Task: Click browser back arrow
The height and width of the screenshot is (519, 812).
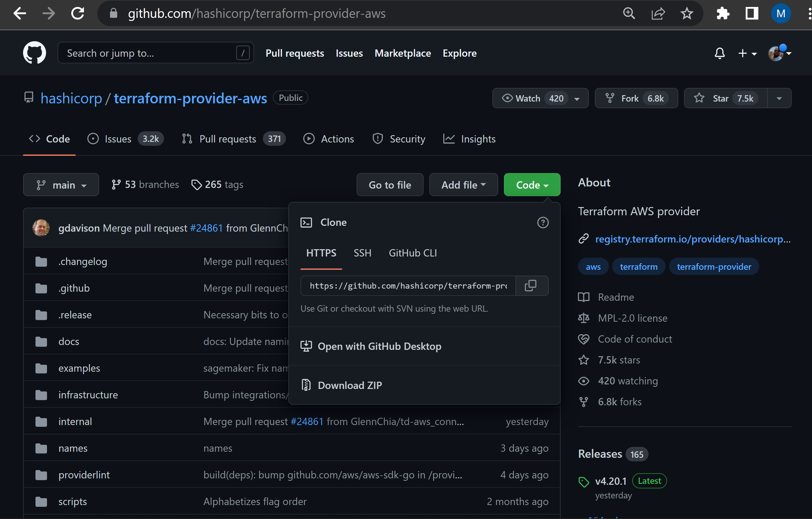Action: (20, 13)
